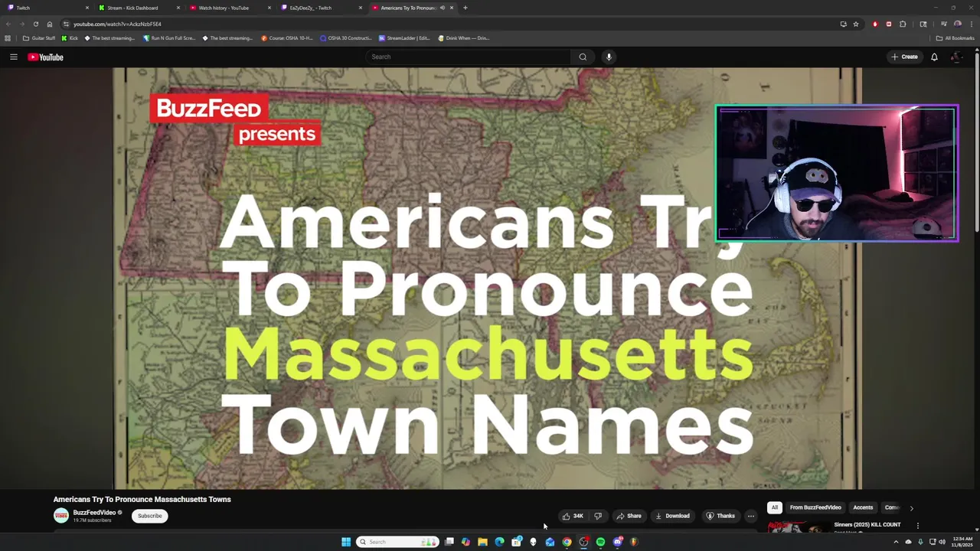
Task: Open StreamLadder bookmark
Action: [x=404, y=37]
